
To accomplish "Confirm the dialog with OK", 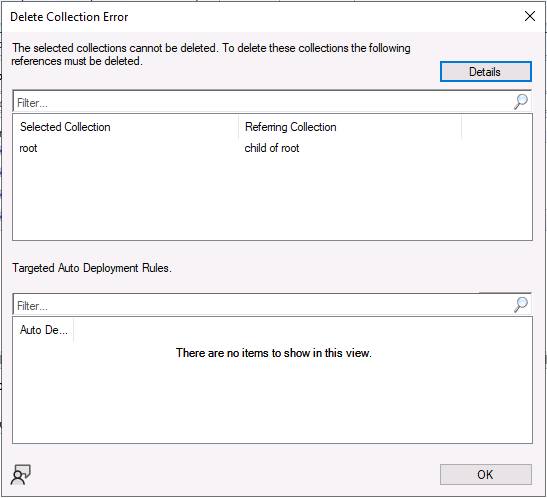I will [x=486, y=474].
